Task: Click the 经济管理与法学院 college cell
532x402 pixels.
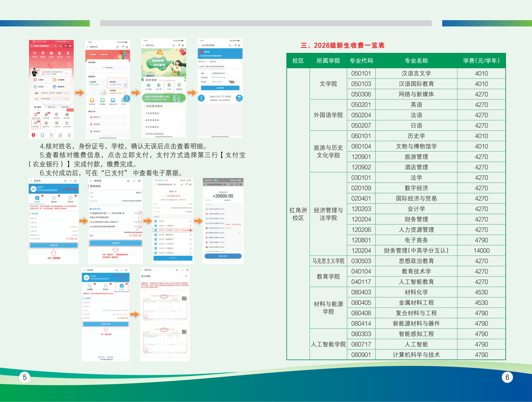Action: click(328, 214)
